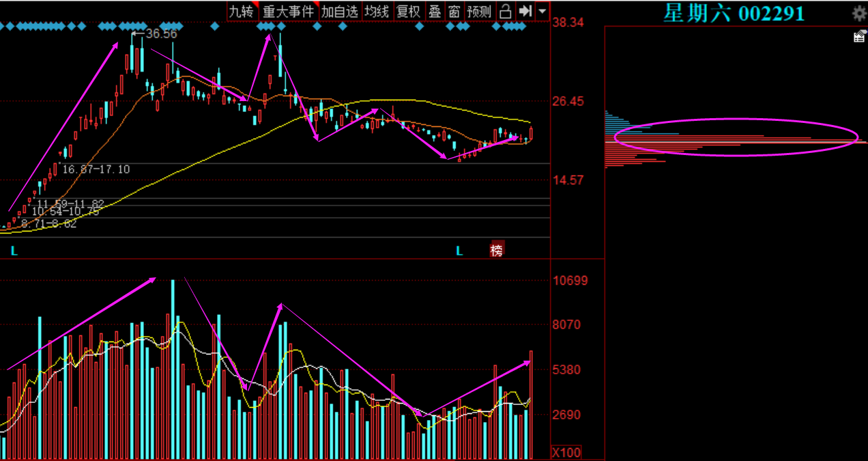This screenshot has width=868, height=461.
Task: Click the stock title 星期六 002291
Action: click(734, 13)
